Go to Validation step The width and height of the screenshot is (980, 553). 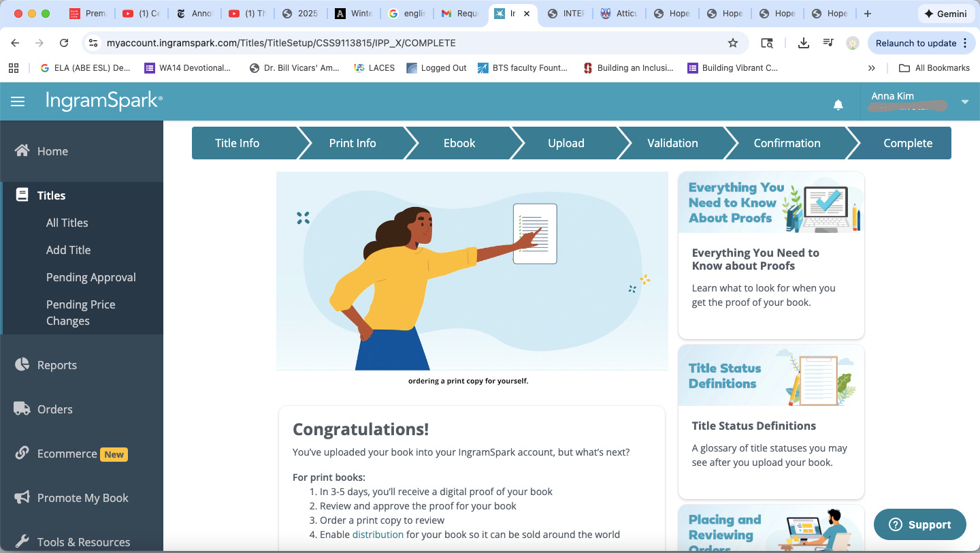coord(672,143)
